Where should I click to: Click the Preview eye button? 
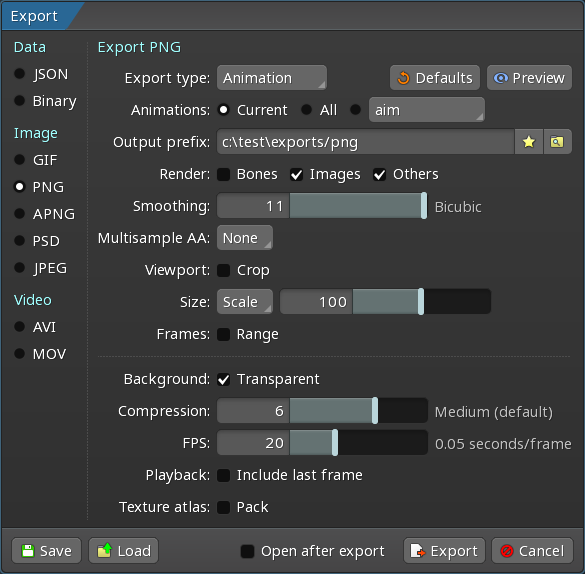click(529, 78)
